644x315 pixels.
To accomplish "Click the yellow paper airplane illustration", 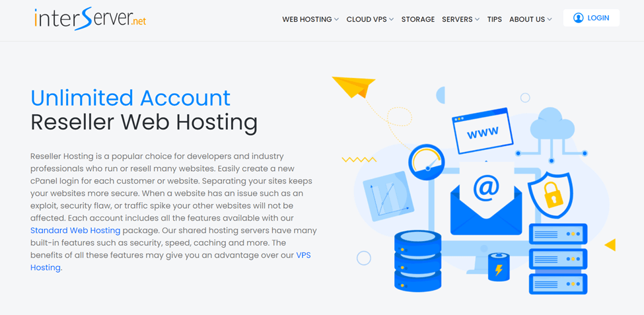I will click(353, 87).
